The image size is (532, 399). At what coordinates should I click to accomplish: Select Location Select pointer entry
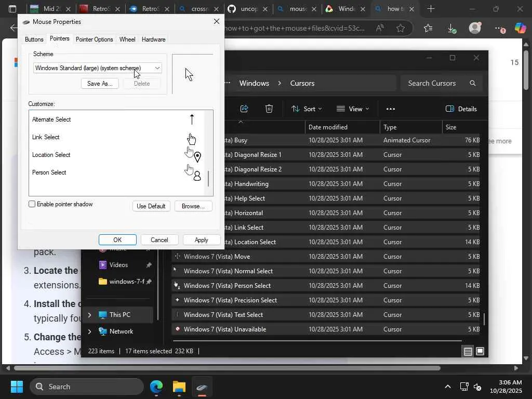(x=117, y=155)
